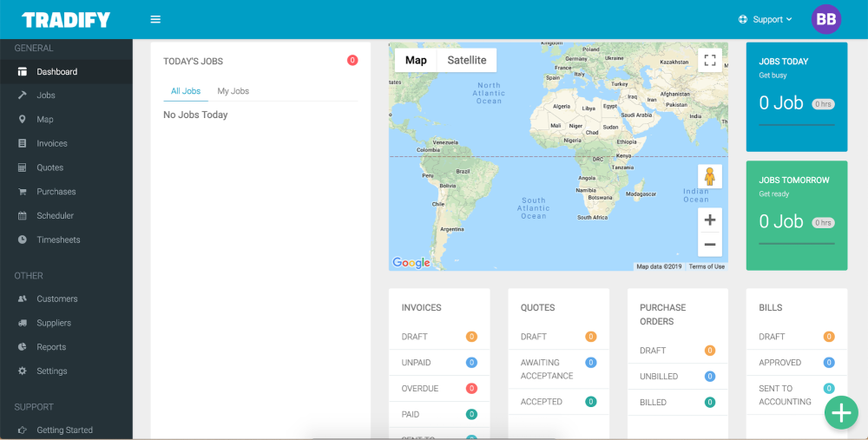Click the Purchases cart icon
This screenshot has height=440, width=868.
pos(23,192)
